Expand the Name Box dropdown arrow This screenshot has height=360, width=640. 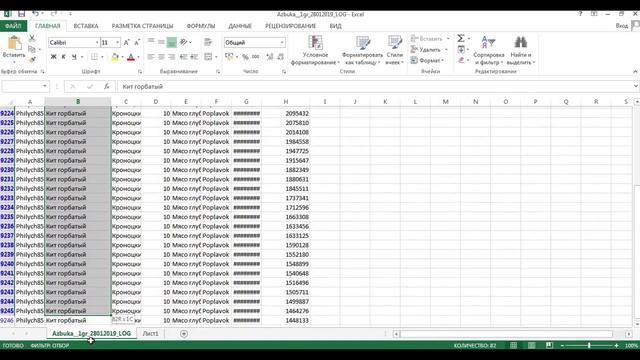(44, 86)
